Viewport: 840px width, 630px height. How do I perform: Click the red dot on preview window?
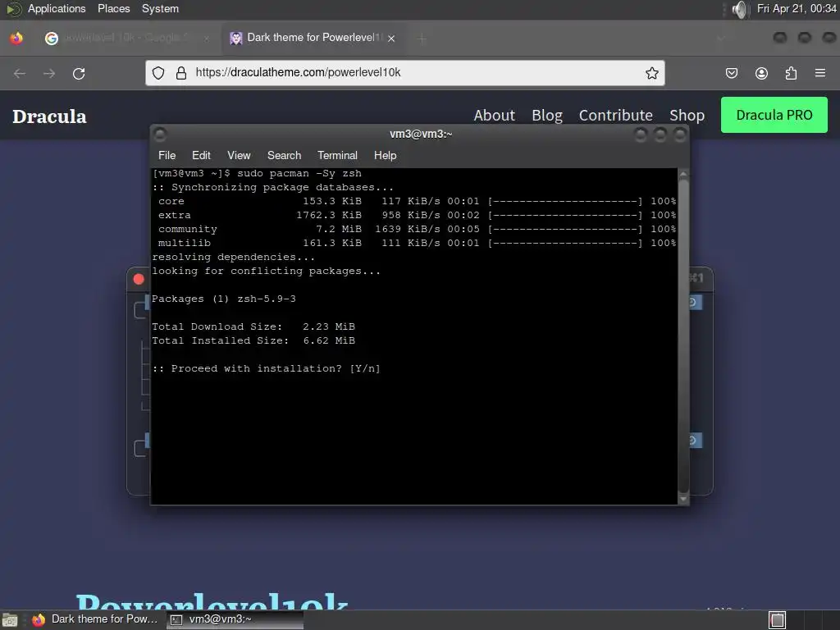tap(139, 279)
